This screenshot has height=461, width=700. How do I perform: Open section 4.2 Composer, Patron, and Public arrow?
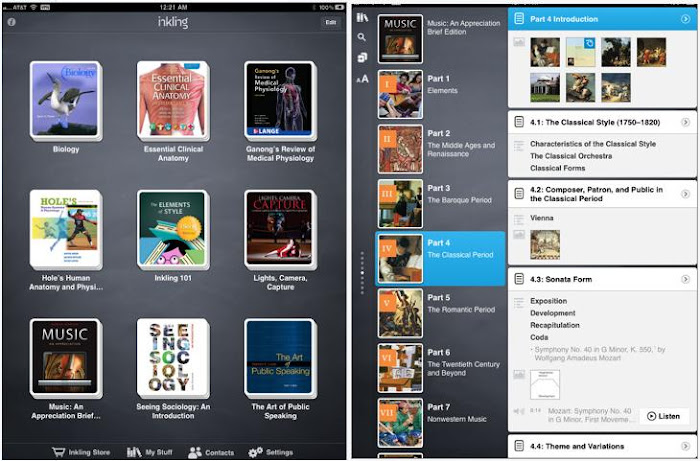685,194
